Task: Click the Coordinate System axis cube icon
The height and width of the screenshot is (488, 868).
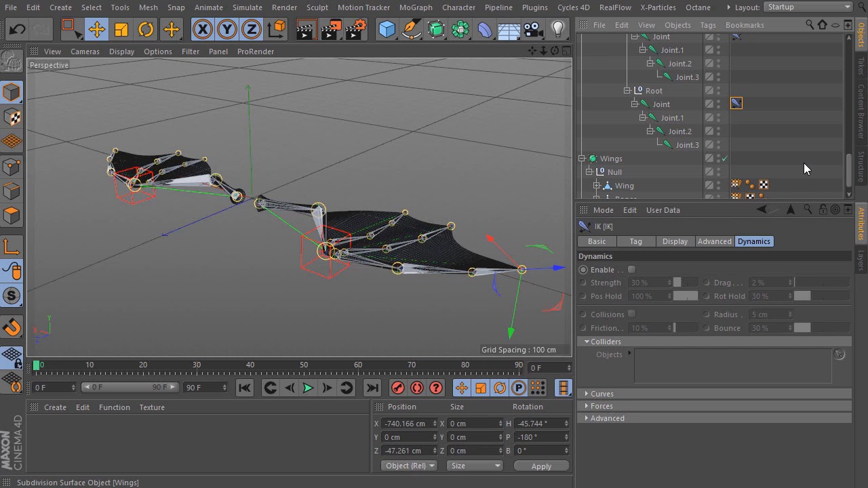Action: point(277,29)
